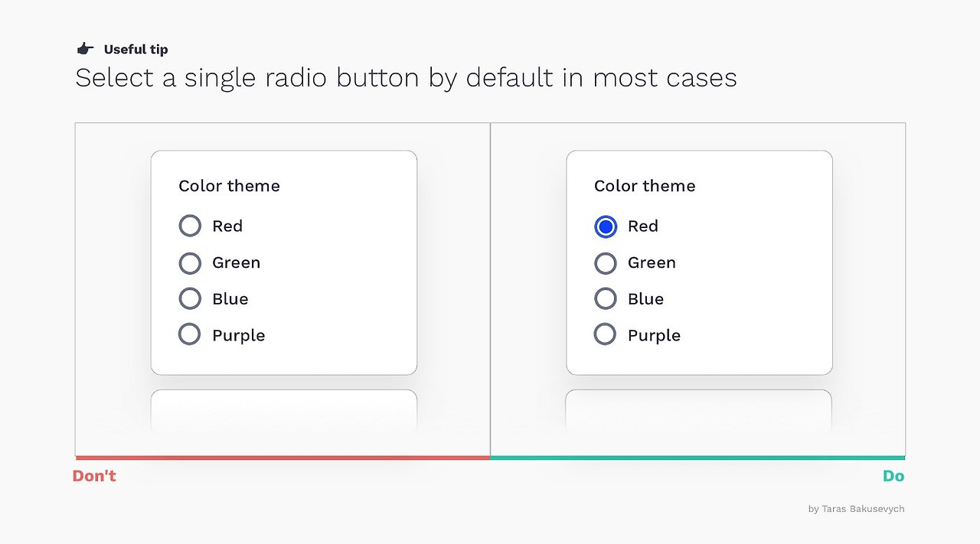Click the Do label below the right panel
Viewport: 980px width, 544px height.
click(x=893, y=475)
